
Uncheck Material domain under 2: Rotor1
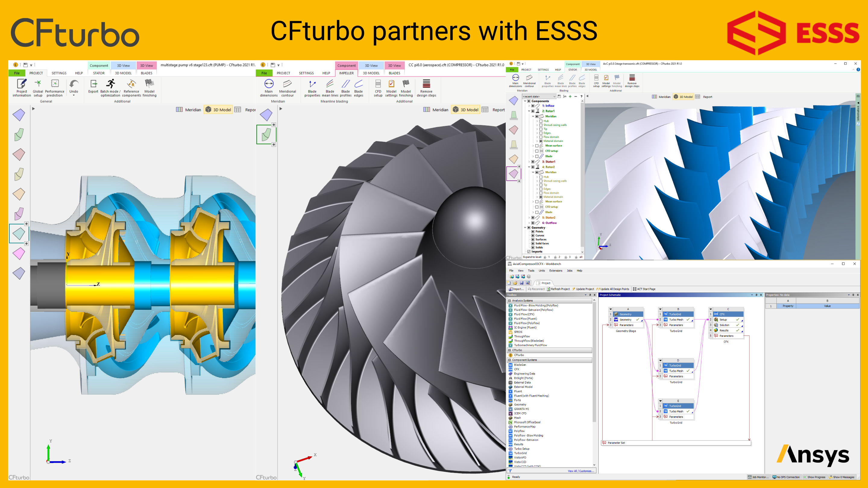pos(541,141)
